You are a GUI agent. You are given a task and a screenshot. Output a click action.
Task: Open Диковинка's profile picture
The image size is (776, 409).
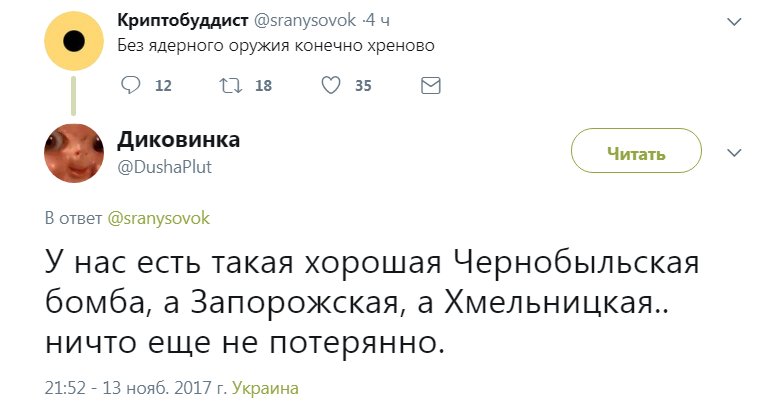[74, 153]
